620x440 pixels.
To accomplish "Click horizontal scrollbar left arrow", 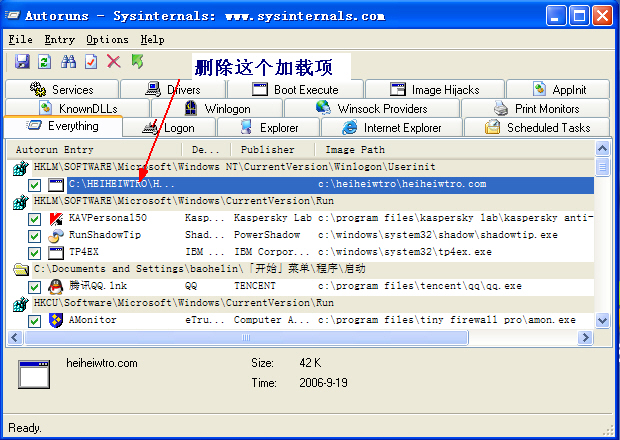I will pyautogui.click(x=15, y=338).
